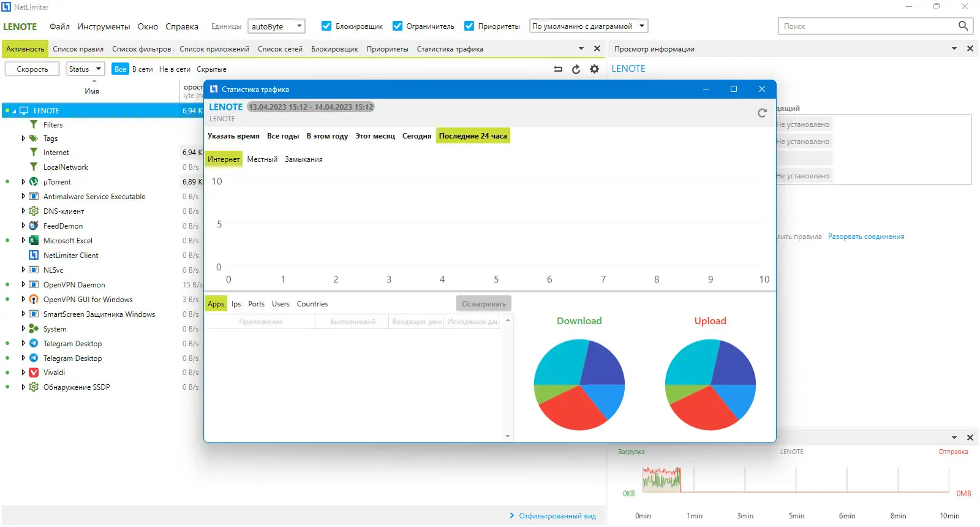Viewport: 980px width, 527px height.
Task: Toggle the Ограничитель checkbox
Action: point(398,26)
